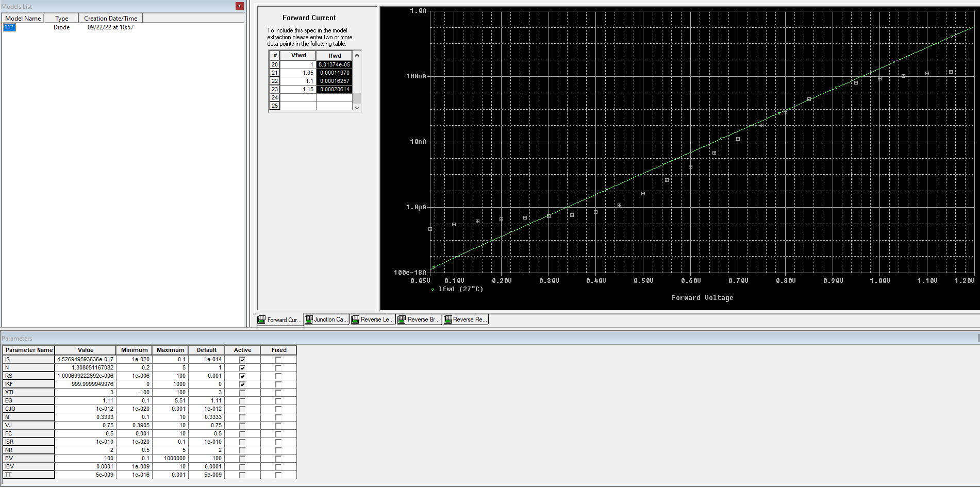The height and width of the screenshot is (488, 980).
Task: Click the Model Name column header
Action: 23,18
